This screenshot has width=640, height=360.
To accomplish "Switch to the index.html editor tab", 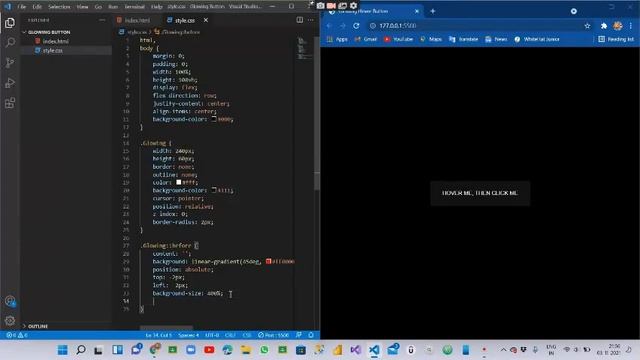I will coord(133,20).
